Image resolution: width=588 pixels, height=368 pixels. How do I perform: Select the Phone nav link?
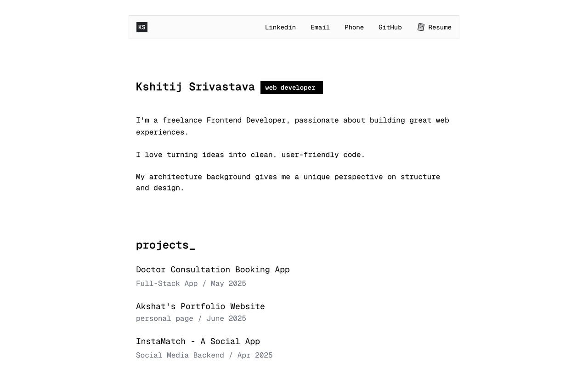[x=354, y=27]
